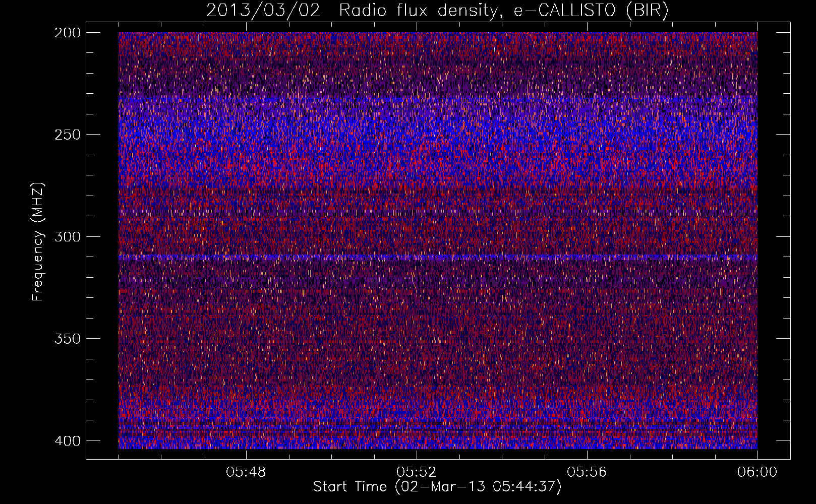This screenshot has width=816, height=504.
Task: Click the plot title '2013/03/02 Radio flux density, e-CALLISTO (BIR)'
Action: pos(437,11)
